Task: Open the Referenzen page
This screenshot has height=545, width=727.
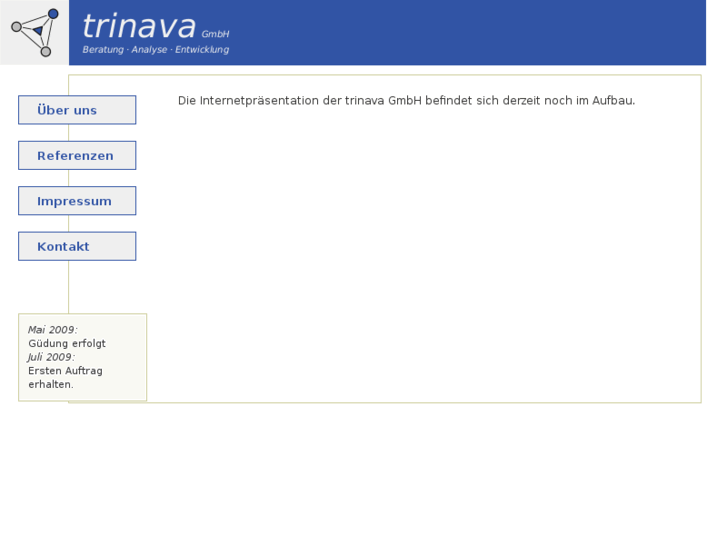Action: point(77,155)
